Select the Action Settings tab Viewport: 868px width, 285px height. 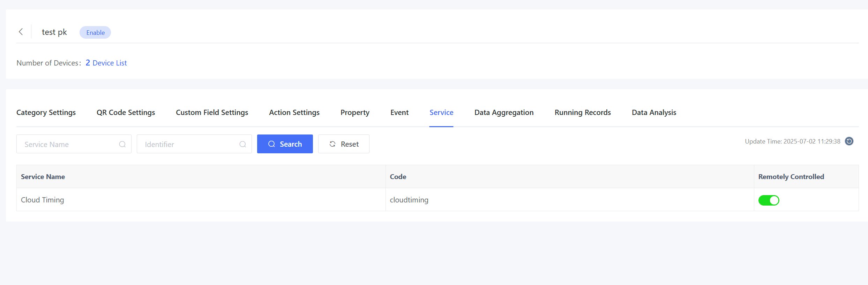click(x=294, y=113)
